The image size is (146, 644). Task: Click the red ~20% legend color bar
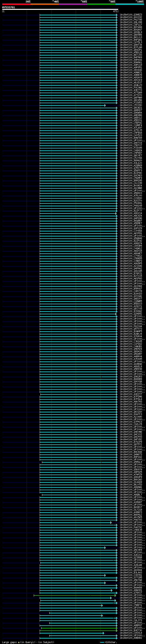(16, 4)
